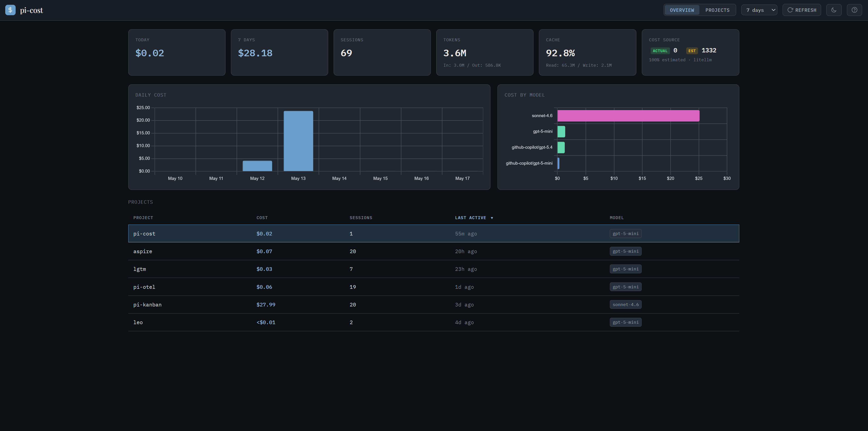
Task: Click the May 13 bar in Daily Cost
Action: click(x=298, y=141)
